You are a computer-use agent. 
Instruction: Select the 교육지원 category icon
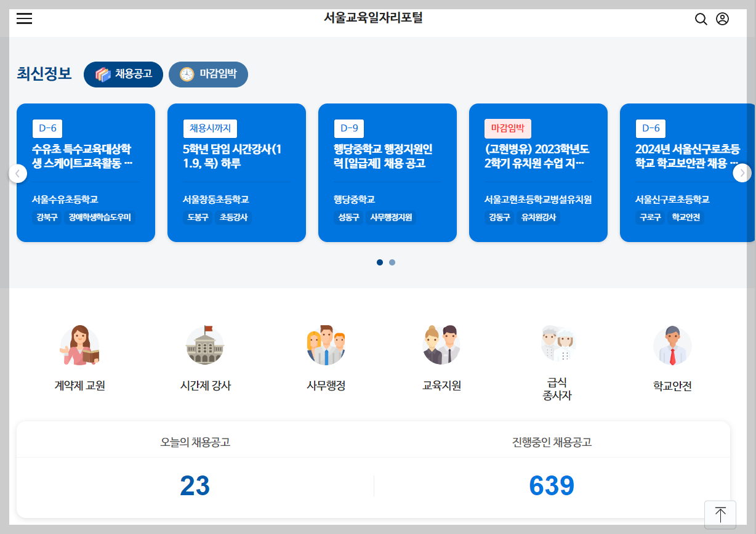pyautogui.click(x=441, y=354)
